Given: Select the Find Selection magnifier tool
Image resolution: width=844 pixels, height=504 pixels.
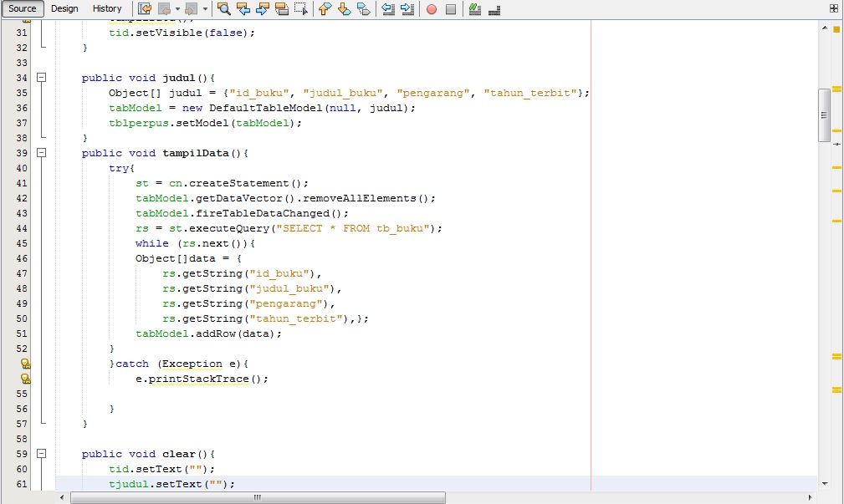Looking at the screenshot, I should 225,9.
